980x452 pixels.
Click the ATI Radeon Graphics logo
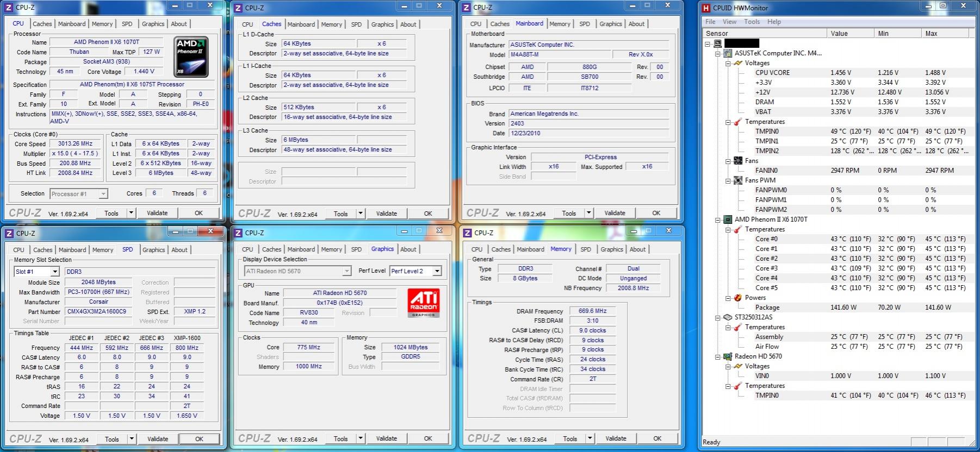tap(424, 303)
